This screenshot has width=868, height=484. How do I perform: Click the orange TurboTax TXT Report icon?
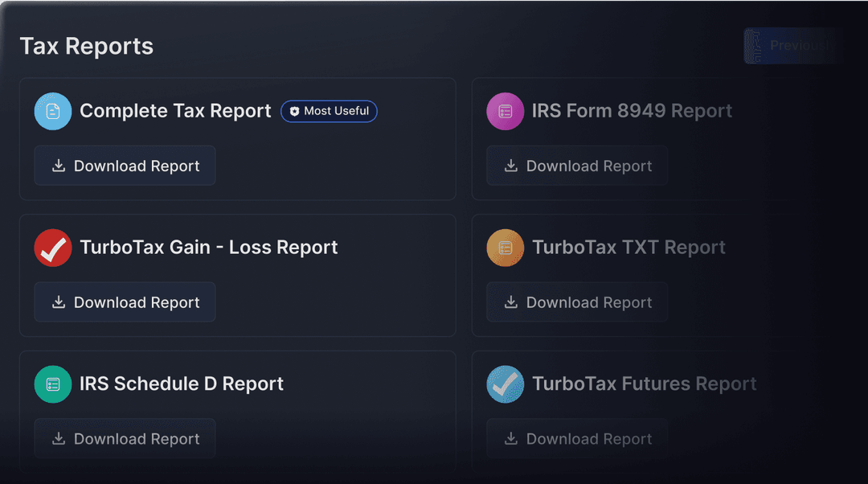(x=506, y=248)
